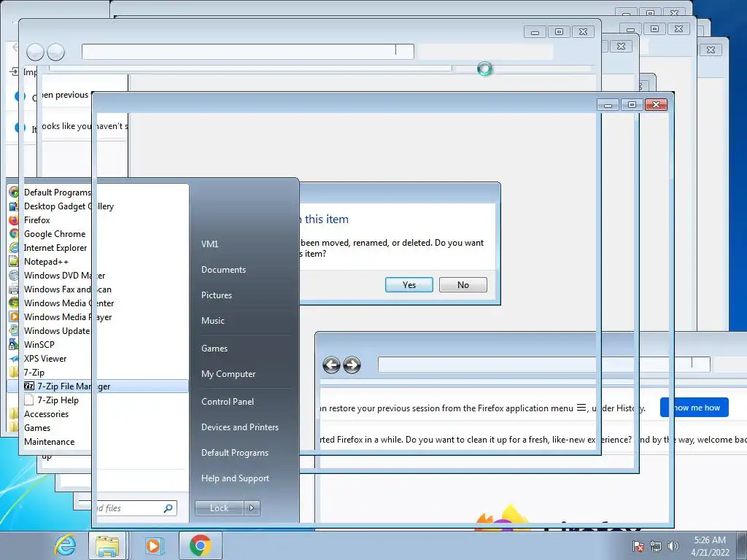Select Windows Update in programs list
This screenshot has width=747, height=560.
[57, 330]
